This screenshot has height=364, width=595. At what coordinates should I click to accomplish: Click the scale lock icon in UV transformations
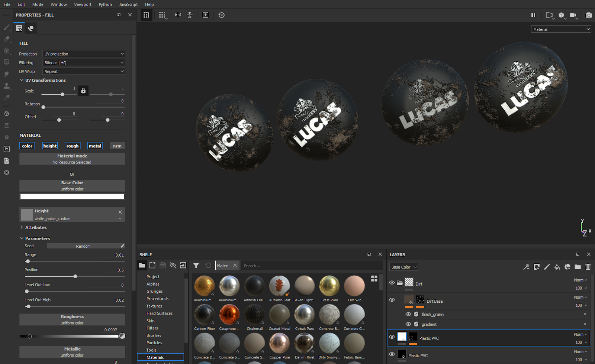click(83, 91)
